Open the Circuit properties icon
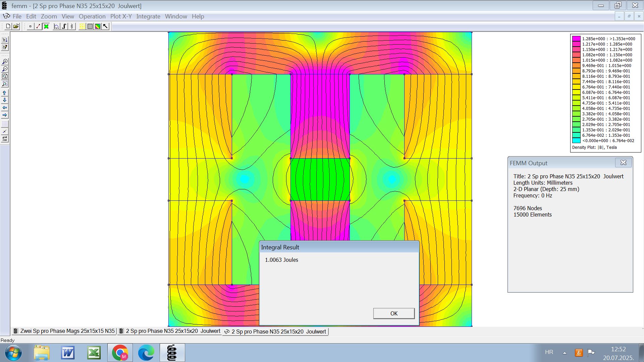The image size is (644, 362). [x=72, y=26]
